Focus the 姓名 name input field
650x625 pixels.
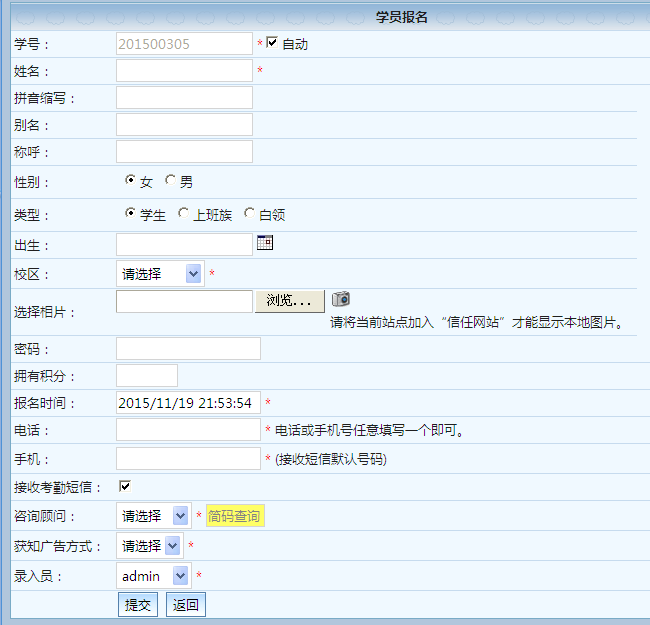184,71
